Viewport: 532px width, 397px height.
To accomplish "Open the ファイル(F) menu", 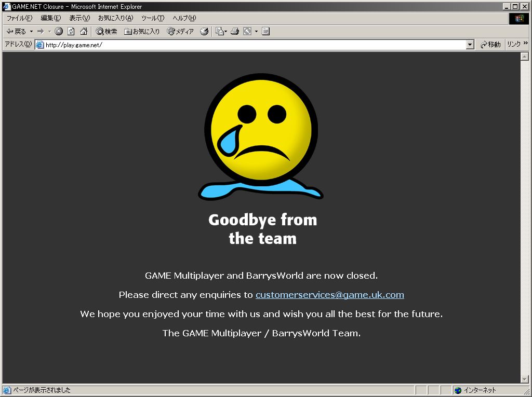I will [20, 18].
